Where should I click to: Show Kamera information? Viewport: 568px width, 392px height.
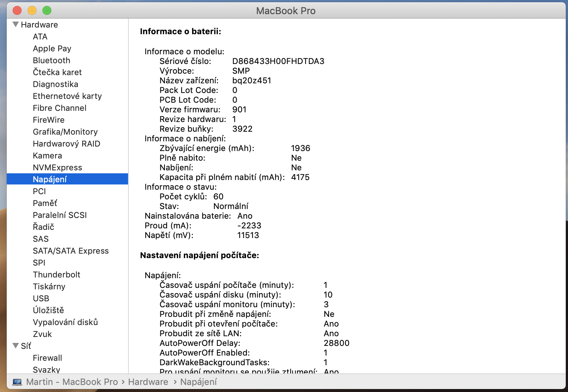(47, 155)
